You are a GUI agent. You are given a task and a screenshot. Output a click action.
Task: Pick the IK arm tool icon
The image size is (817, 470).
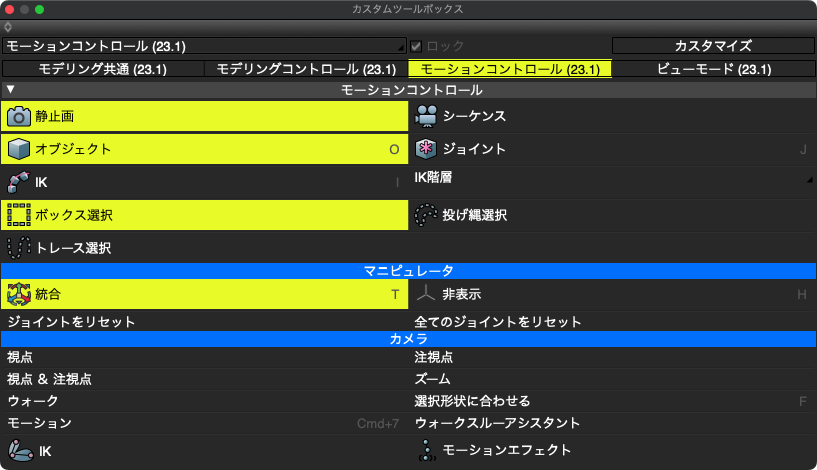18,182
